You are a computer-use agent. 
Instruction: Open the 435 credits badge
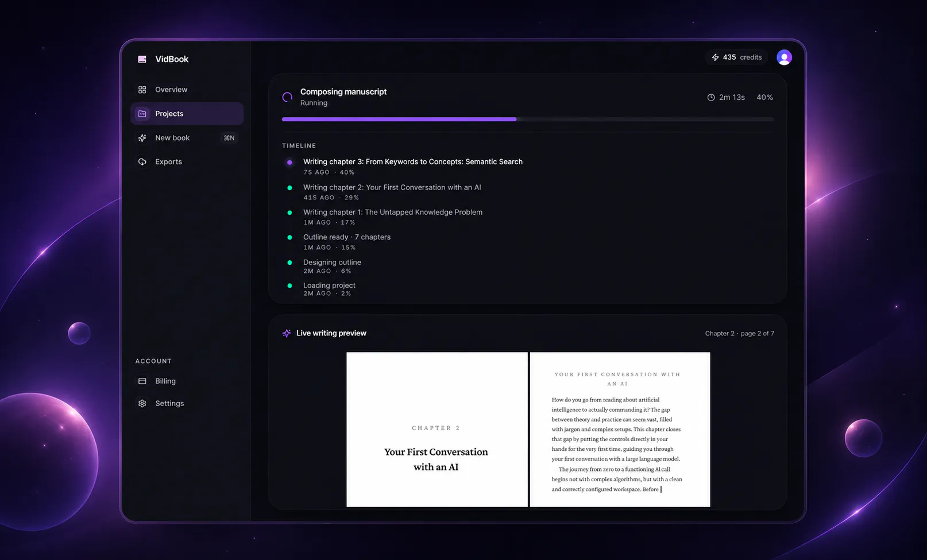tap(736, 57)
